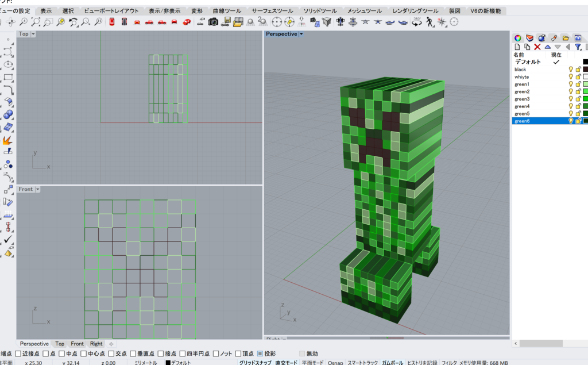Click the layers panel horizontal scrollbar

tap(541, 343)
